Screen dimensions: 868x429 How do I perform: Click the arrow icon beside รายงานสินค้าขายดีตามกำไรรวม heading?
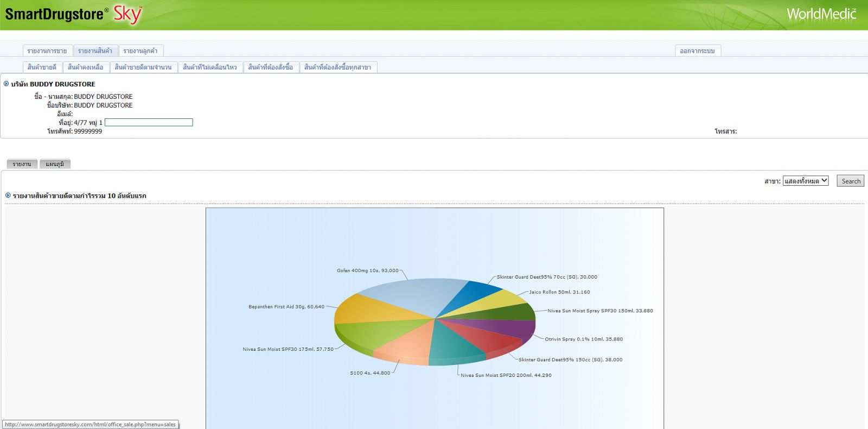[x=8, y=195]
